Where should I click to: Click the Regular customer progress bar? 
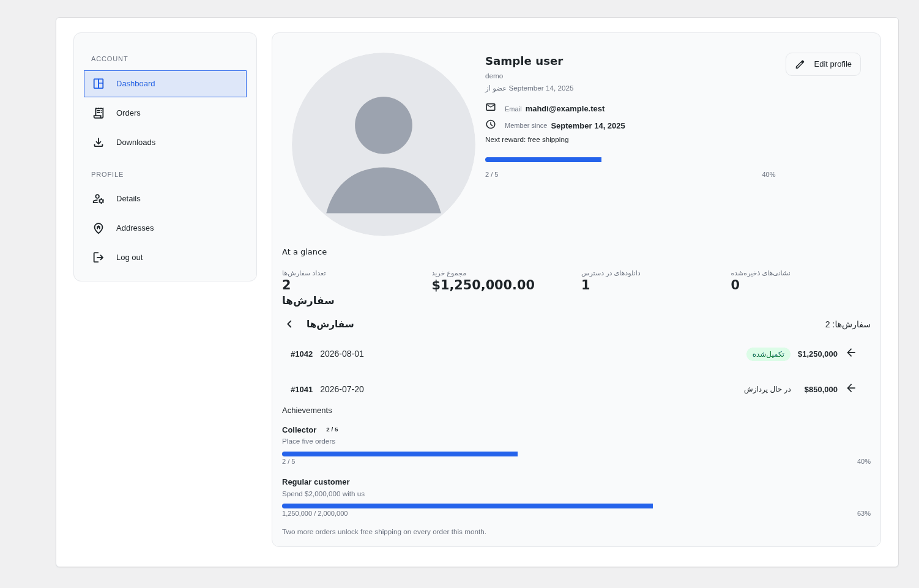(576, 506)
